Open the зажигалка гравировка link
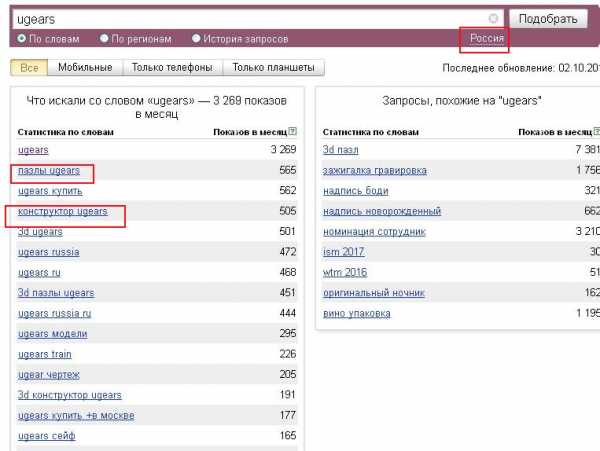 click(375, 170)
